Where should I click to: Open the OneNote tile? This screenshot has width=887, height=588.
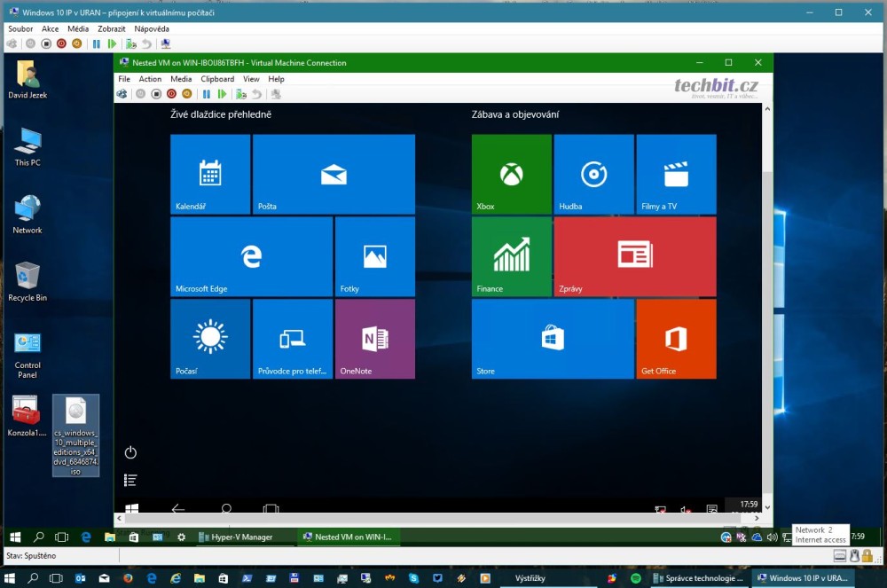pyautogui.click(x=374, y=339)
